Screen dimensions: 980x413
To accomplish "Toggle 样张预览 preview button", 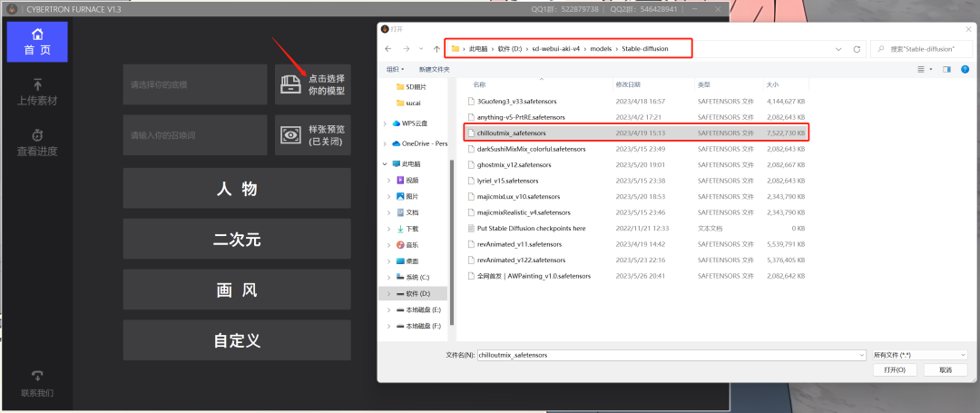I will [x=312, y=135].
